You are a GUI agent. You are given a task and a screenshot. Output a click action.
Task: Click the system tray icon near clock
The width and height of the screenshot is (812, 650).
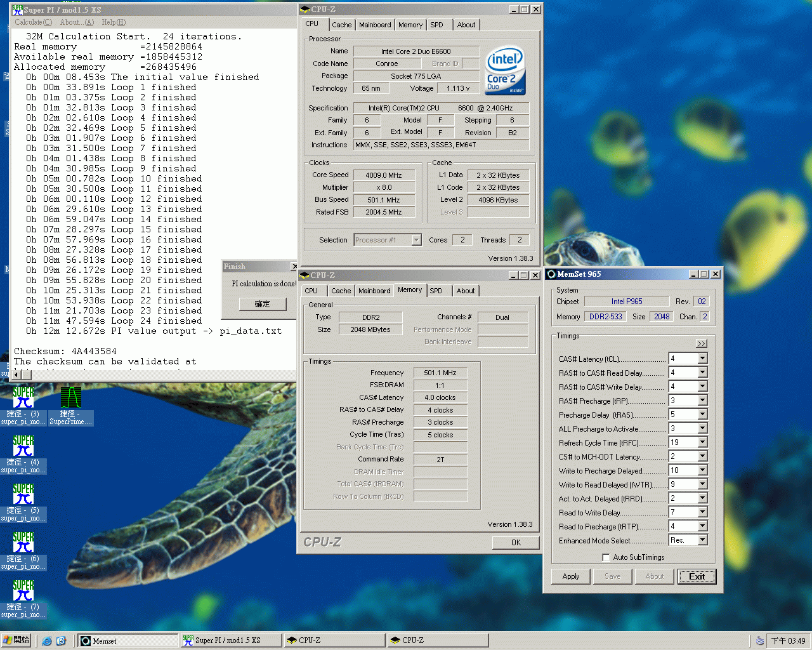point(759,641)
